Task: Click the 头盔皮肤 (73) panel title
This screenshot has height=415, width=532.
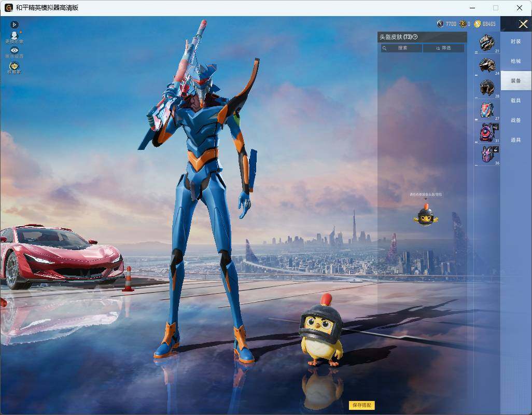Action: (396, 37)
